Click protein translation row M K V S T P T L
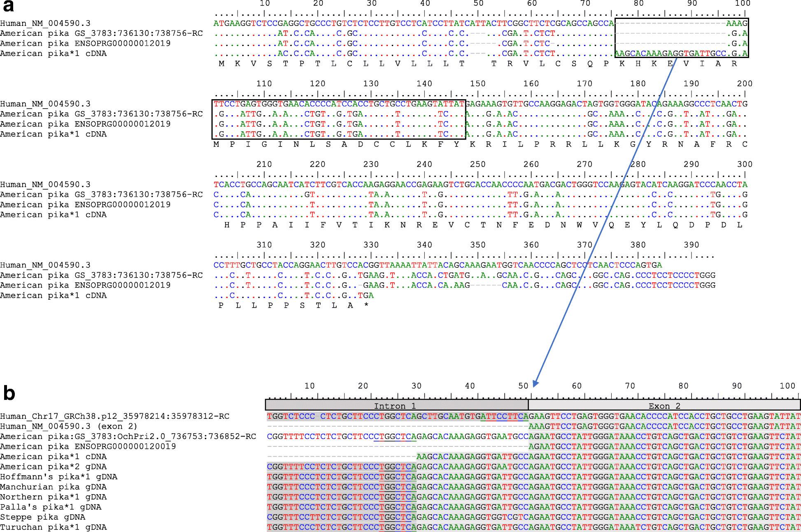 478,64
